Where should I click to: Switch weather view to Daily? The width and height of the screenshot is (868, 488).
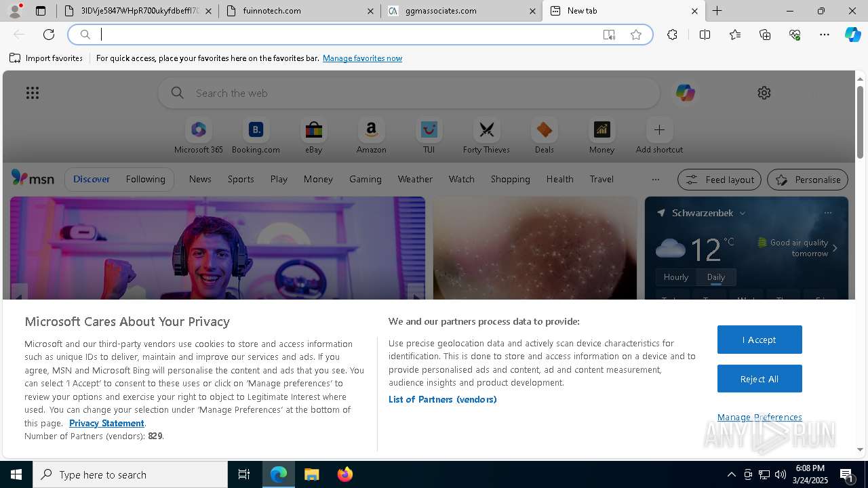click(x=716, y=277)
